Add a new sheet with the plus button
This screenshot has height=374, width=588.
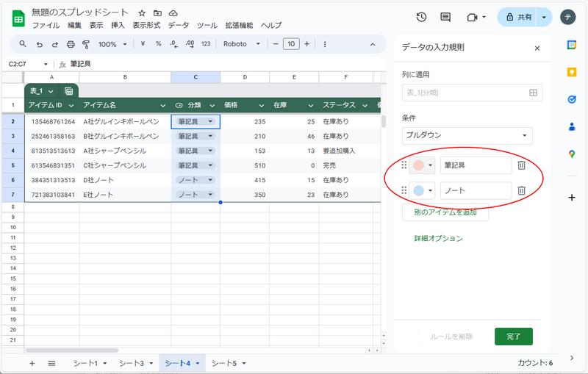32,363
